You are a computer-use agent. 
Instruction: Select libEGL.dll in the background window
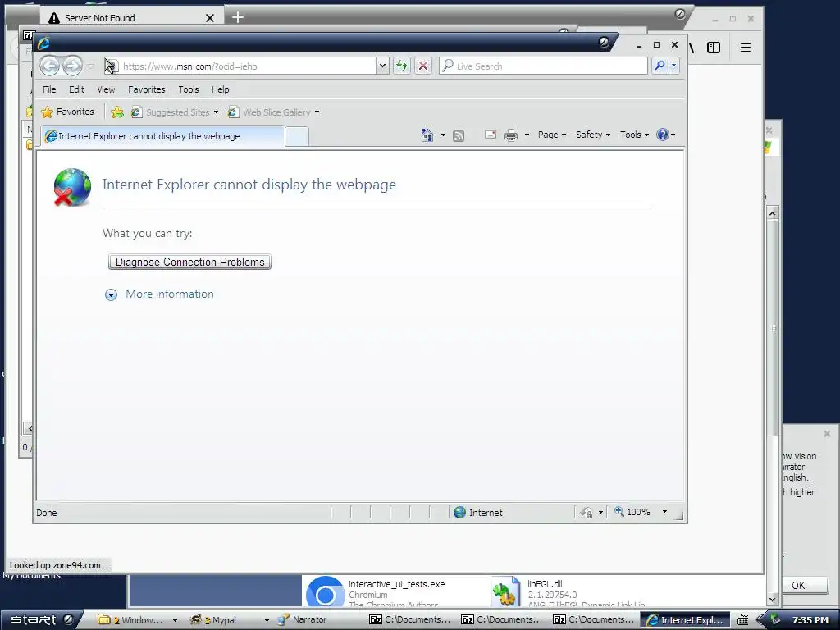(x=569, y=592)
